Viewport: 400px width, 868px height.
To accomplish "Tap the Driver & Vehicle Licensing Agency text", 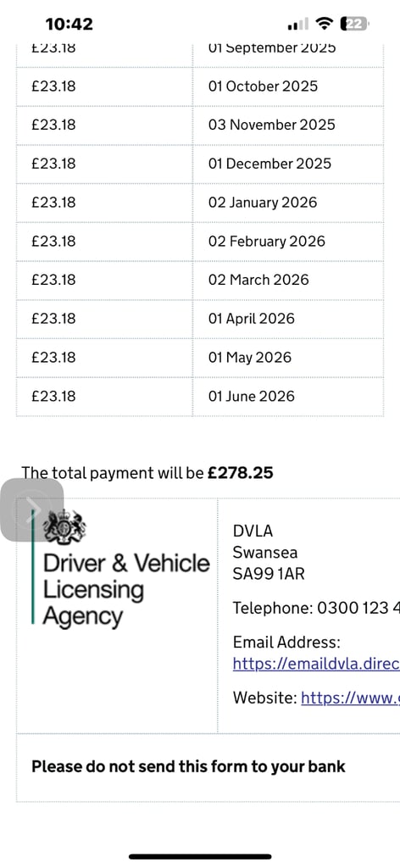I will [x=126, y=590].
